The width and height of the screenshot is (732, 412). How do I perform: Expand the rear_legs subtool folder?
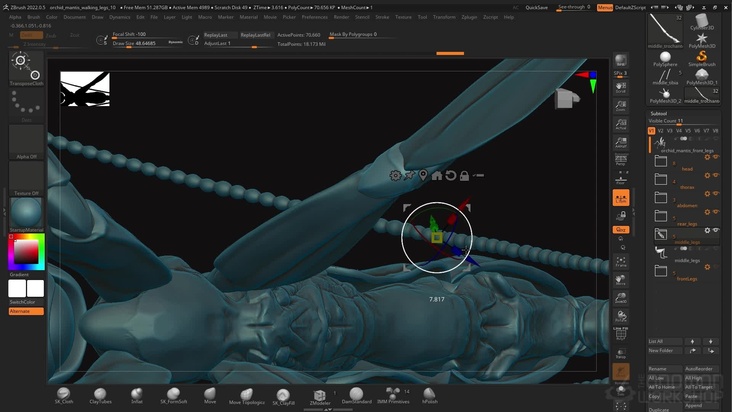pyautogui.click(x=660, y=215)
